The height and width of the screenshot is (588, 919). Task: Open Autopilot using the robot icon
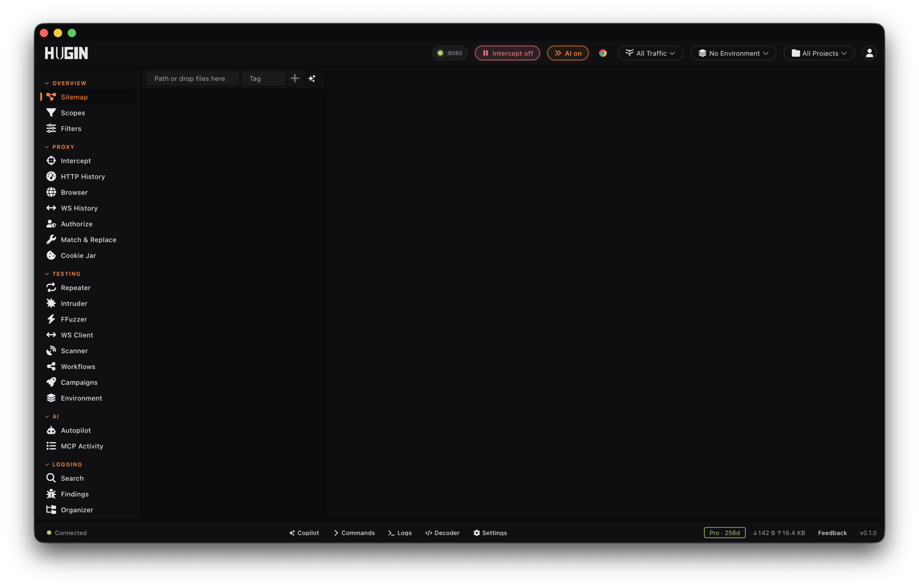click(51, 430)
